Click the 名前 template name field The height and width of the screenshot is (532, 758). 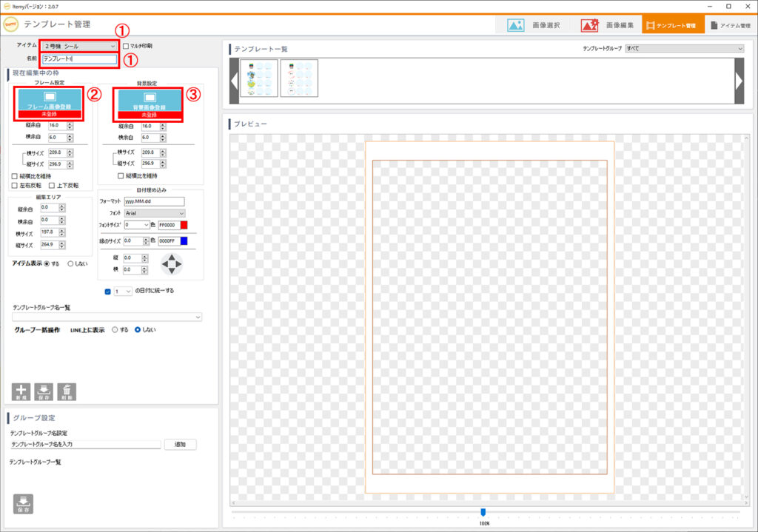point(79,58)
